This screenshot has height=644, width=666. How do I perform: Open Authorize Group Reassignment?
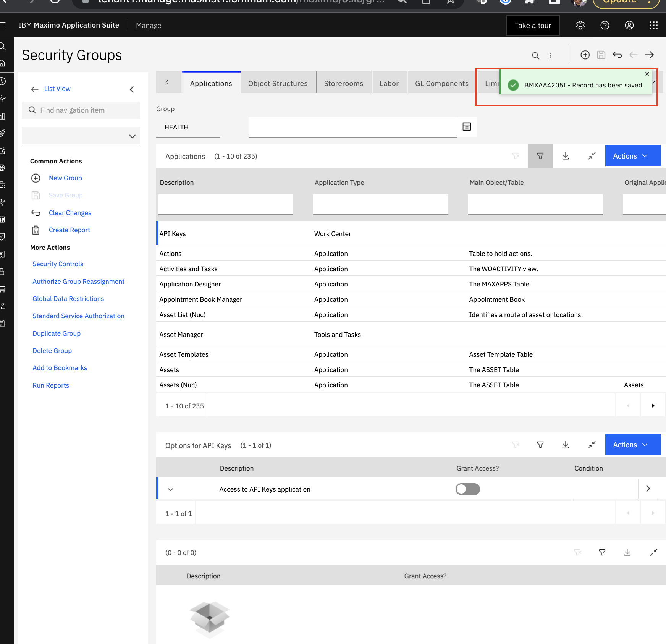(78, 282)
